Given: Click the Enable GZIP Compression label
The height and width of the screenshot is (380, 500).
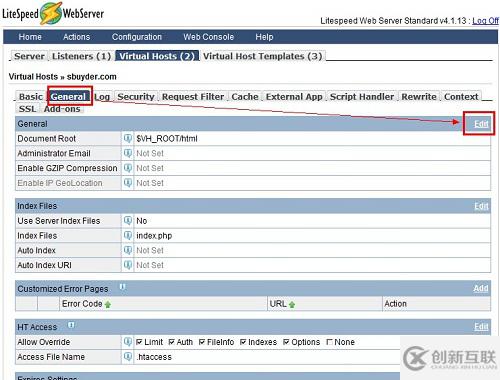Looking at the screenshot, I should (67, 168).
